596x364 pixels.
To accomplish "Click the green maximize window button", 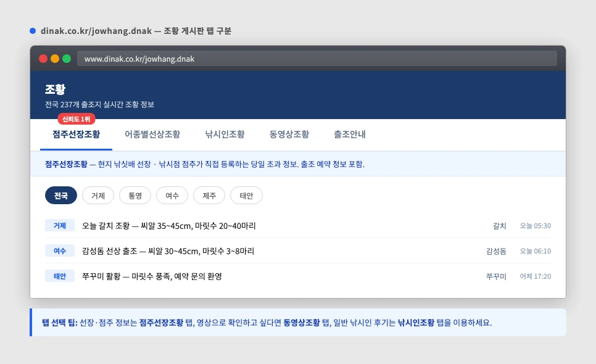I will (x=67, y=59).
